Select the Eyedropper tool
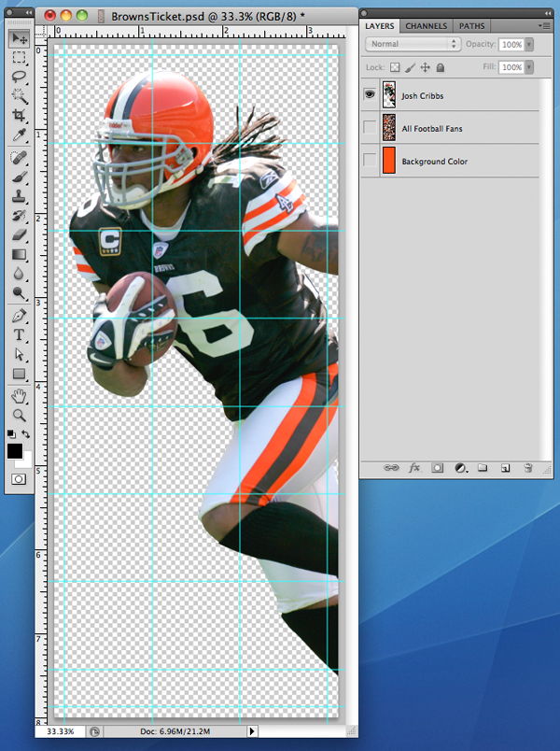Viewport: 560px width, 751px height. [20, 135]
